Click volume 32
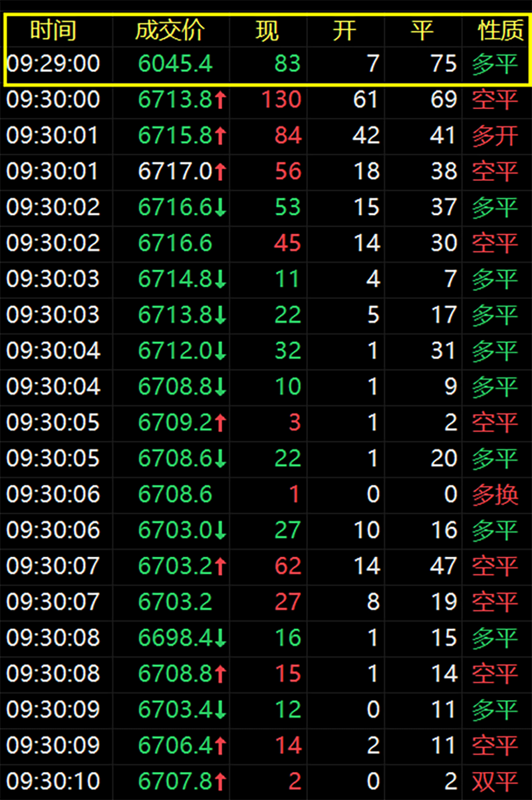This screenshot has width=532, height=800. point(287,351)
